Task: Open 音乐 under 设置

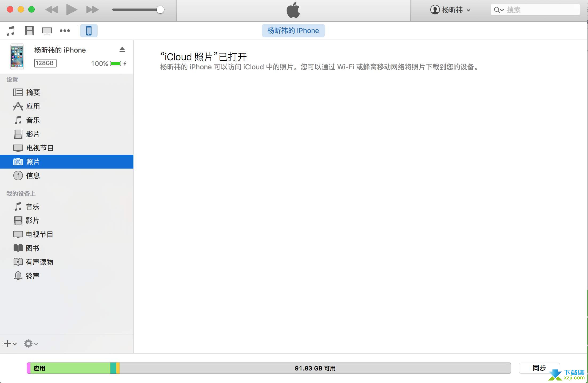Action: coord(67,120)
